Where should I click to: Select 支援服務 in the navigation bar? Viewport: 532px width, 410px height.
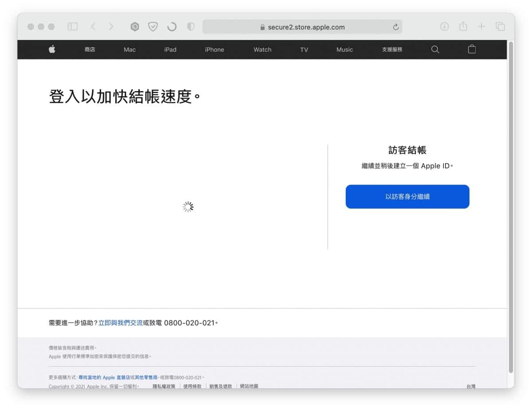point(392,50)
